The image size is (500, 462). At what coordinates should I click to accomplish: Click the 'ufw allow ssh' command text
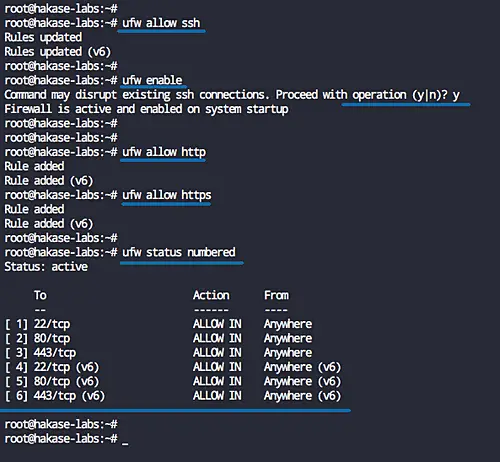[161, 23]
